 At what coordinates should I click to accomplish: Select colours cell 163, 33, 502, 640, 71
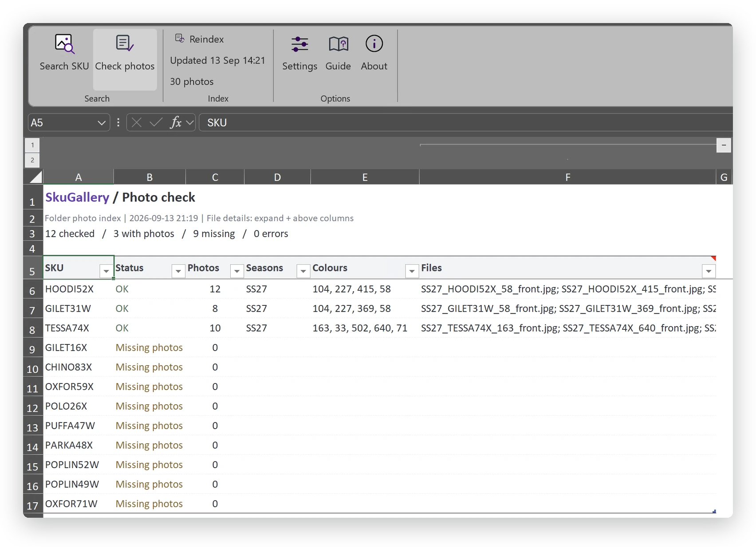[365, 328]
